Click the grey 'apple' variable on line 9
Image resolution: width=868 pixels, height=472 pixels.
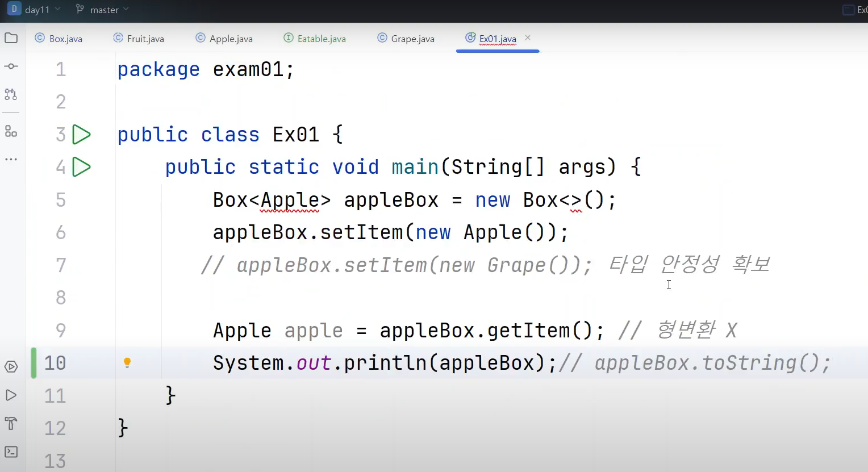[314, 331]
